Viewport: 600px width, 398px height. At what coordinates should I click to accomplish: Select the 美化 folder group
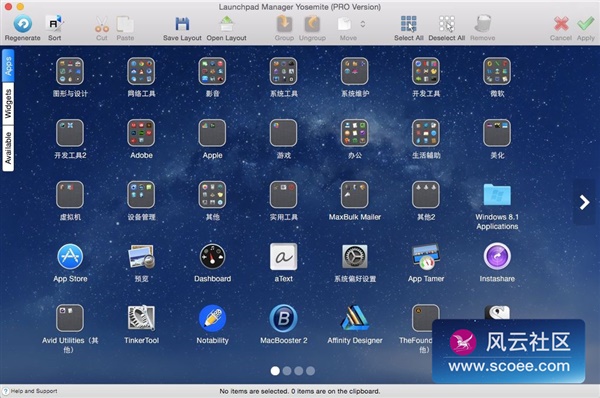[497, 133]
